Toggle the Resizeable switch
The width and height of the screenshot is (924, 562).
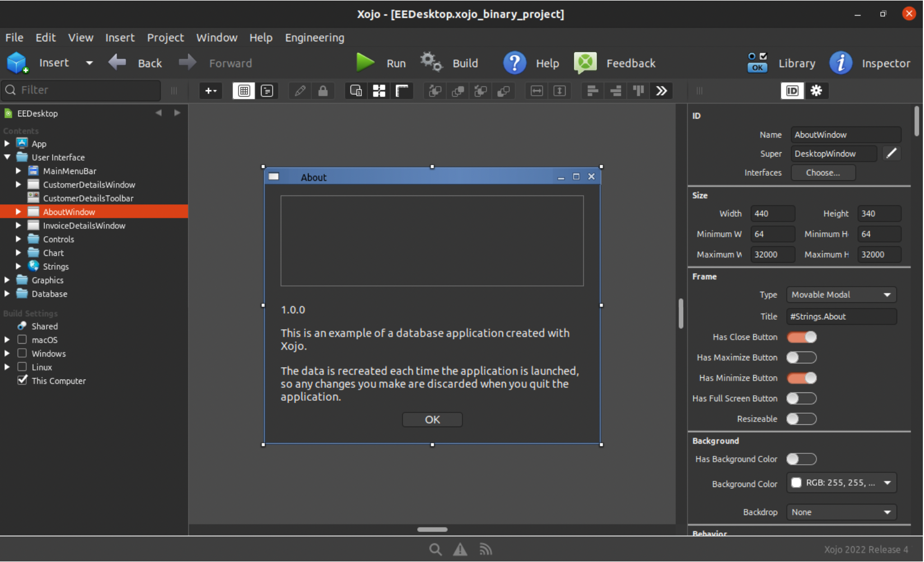(802, 419)
